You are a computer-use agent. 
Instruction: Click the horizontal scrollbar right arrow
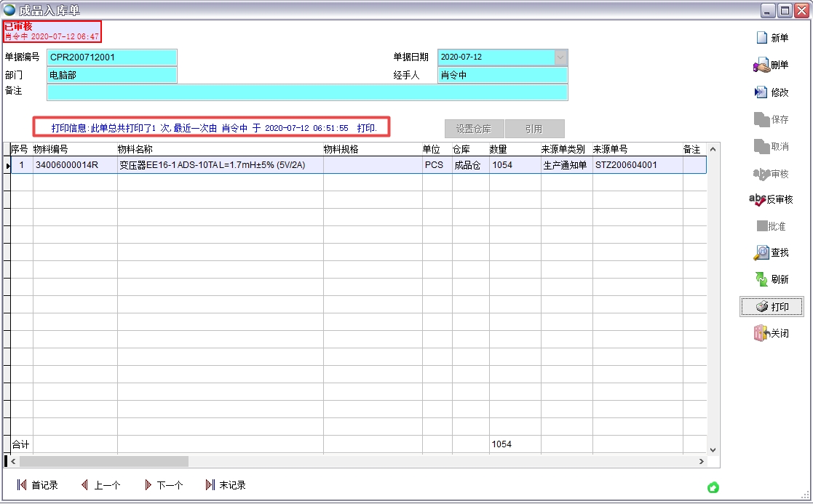pos(702,462)
